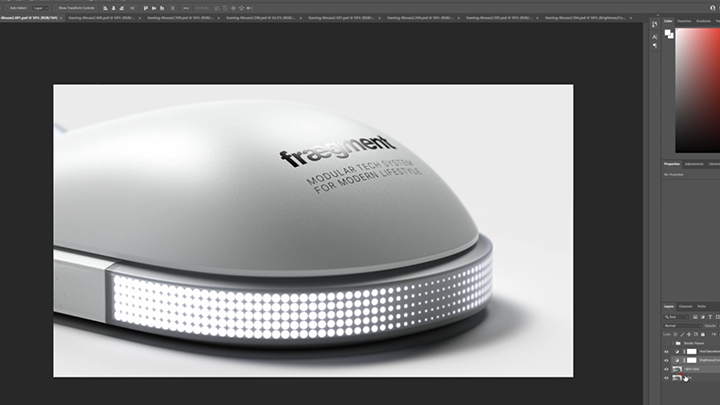Image resolution: width=720 pixels, height=405 pixels.
Task: Click the Hue/Saturation adjustment layer icon
Action: pyautogui.click(x=677, y=352)
